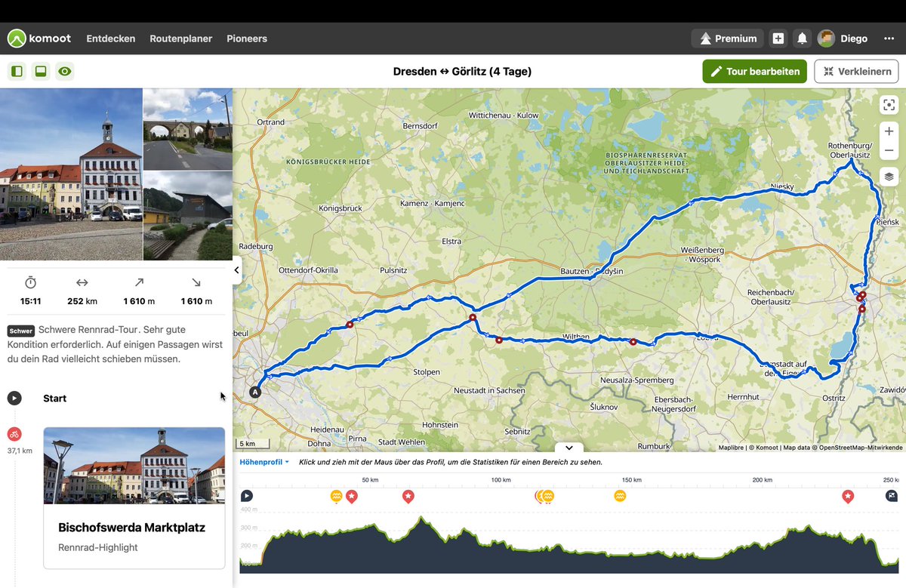The width and height of the screenshot is (906, 588).
Task: Open the Entdecken menu
Action: (111, 38)
